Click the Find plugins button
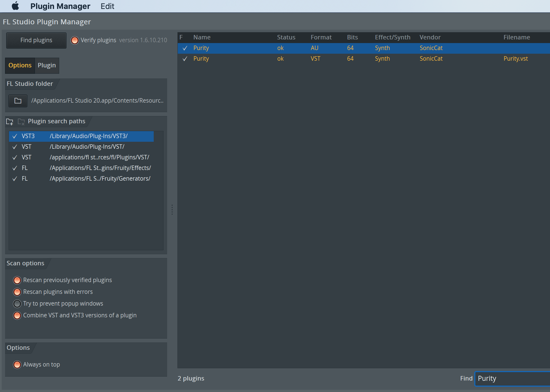 pos(36,40)
